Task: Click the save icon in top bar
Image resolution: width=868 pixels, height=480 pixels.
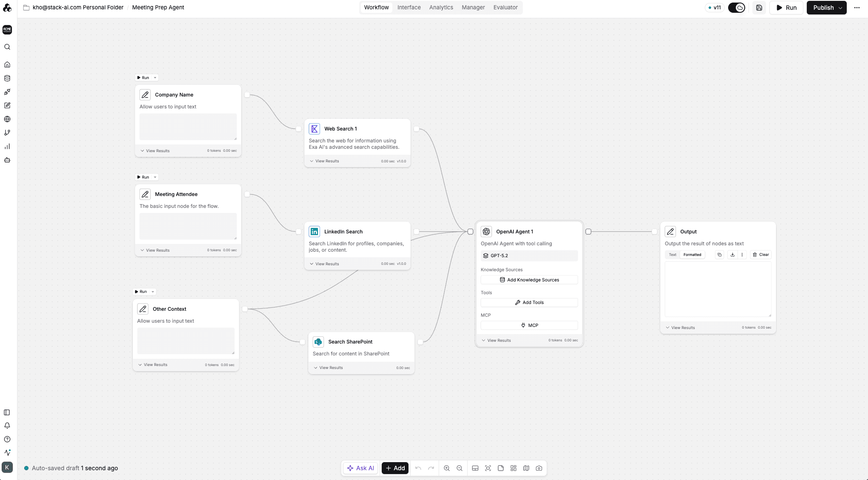Action: [759, 8]
